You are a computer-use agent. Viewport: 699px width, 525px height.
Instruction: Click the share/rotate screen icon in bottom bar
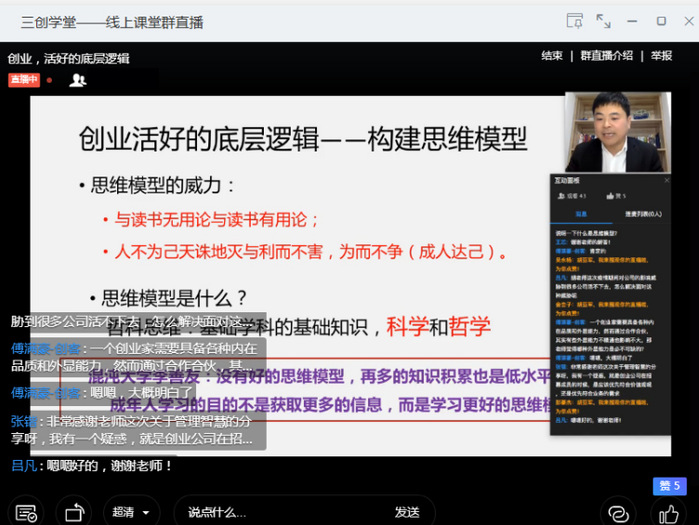click(x=75, y=513)
